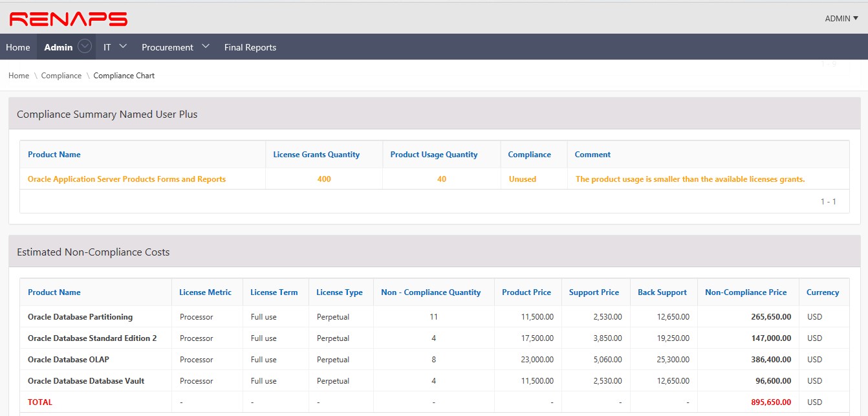
Task: Click the Unused compliance status
Action: [523, 179]
